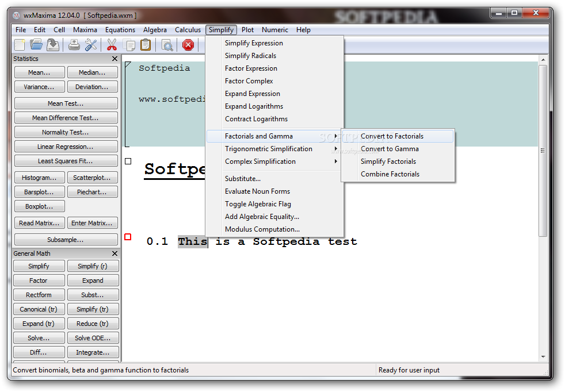Select Contract Logarithms menu entry
This screenshot has height=392, width=565.
point(274,119)
